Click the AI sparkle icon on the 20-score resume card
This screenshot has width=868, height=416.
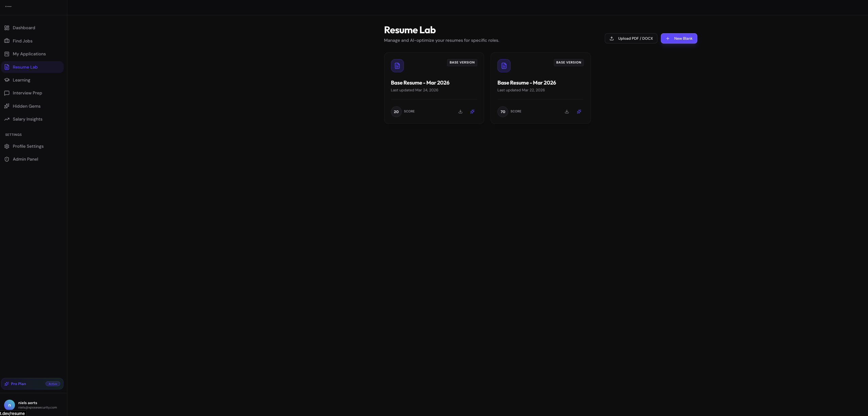tap(472, 111)
